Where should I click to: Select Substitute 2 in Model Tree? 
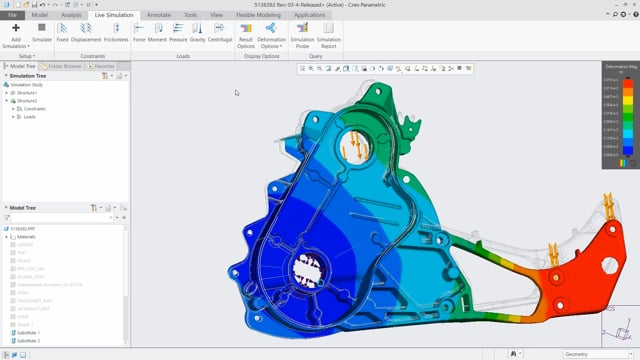[25, 341]
